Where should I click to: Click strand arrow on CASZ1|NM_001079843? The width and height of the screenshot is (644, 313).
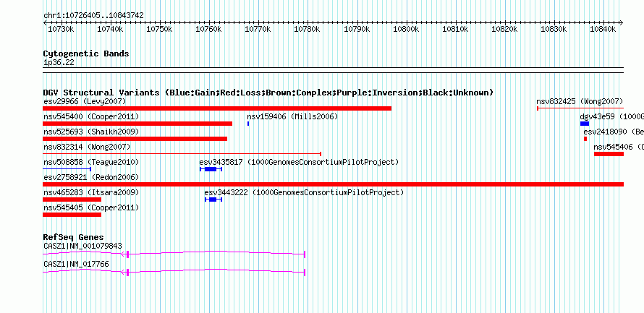tap(123, 254)
